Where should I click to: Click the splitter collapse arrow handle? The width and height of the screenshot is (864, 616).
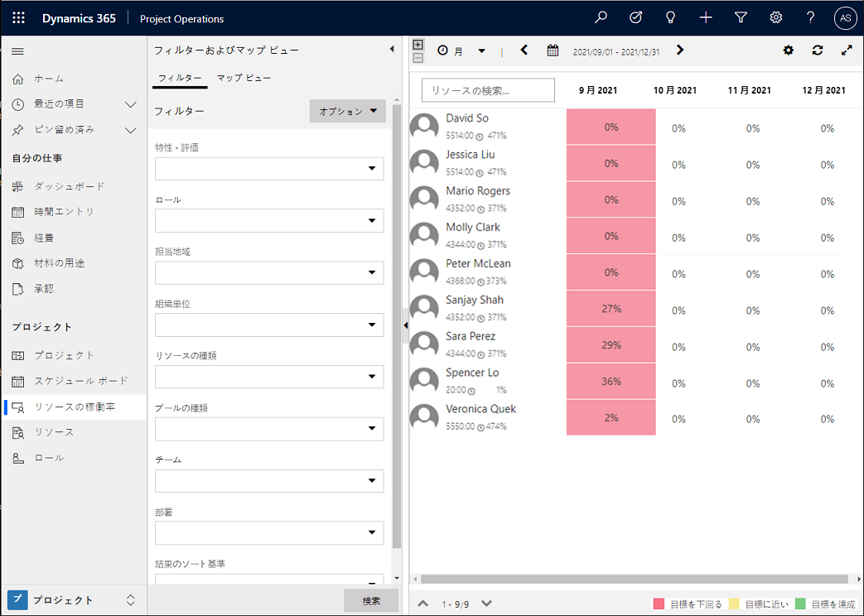(406, 325)
